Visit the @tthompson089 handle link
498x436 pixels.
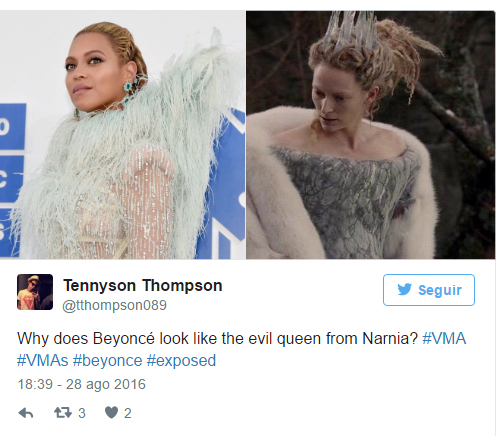point(114,305)
